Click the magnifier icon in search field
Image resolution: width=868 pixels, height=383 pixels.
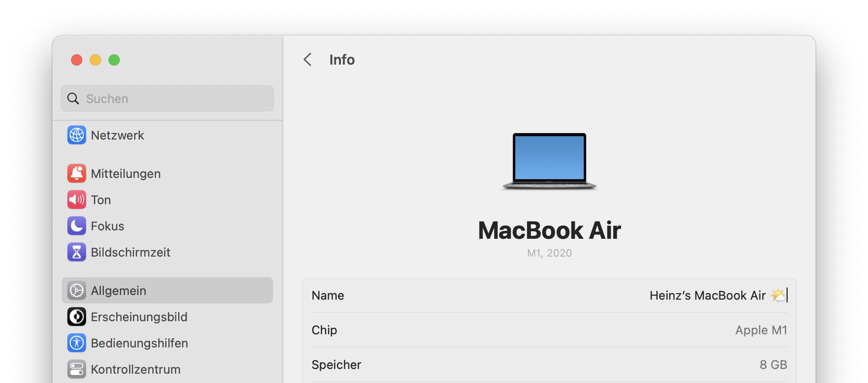tap(73, 99)
